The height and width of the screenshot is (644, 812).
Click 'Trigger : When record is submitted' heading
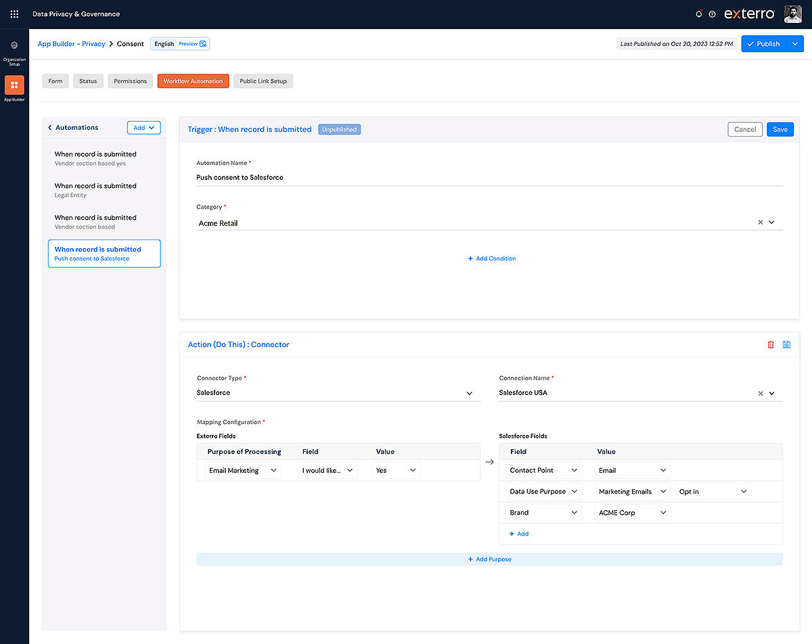click(x=250, y=129)
